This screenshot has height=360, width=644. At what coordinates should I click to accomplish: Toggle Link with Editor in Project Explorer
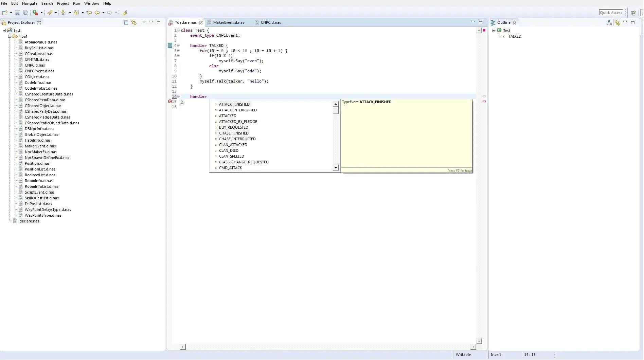pyautogui.click(x=134, y=22)
